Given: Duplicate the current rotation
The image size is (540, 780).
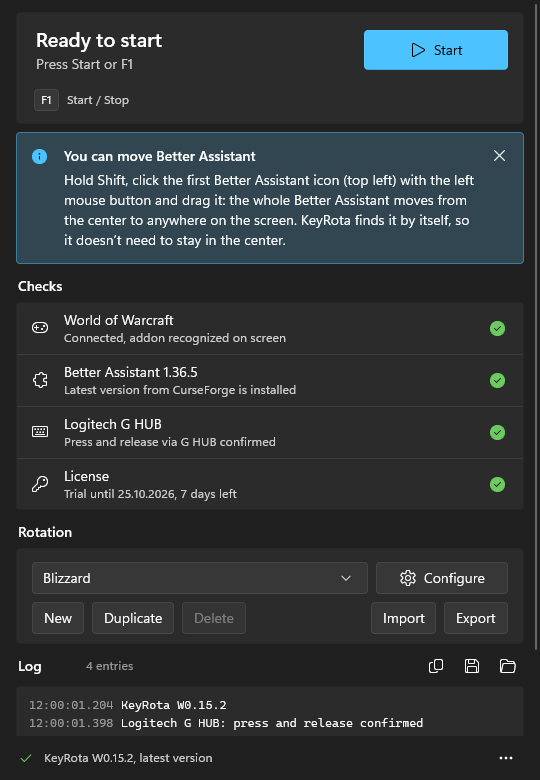Looking at the screenshot, I should pyautogui.click(x=133, y=618).
